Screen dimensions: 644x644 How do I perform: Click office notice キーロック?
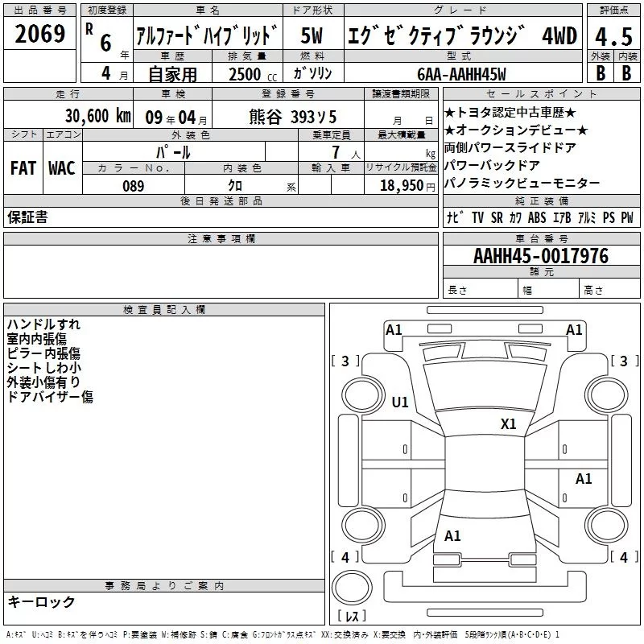point(42,601)
